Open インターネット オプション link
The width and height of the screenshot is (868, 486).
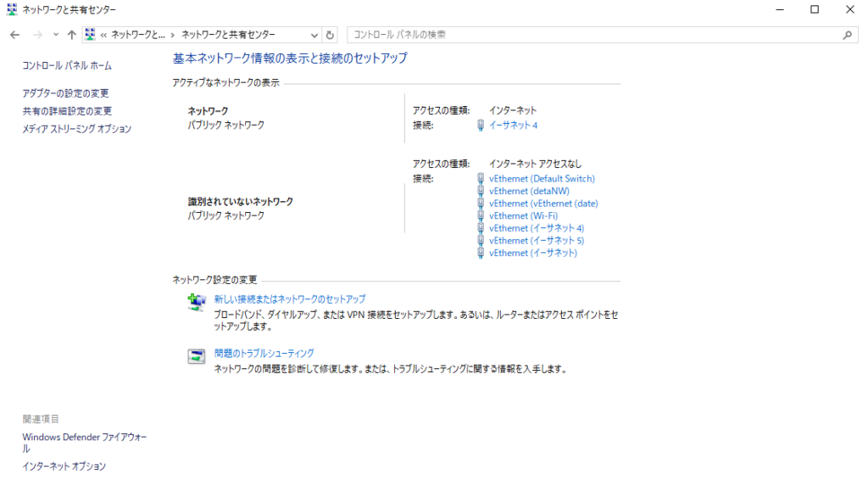[x=64, y=466]
